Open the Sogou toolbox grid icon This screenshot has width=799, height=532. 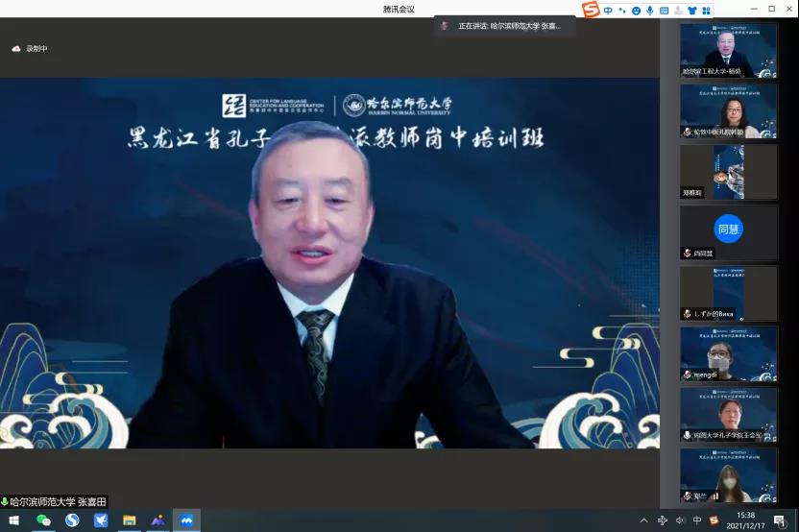click(706, 11)
